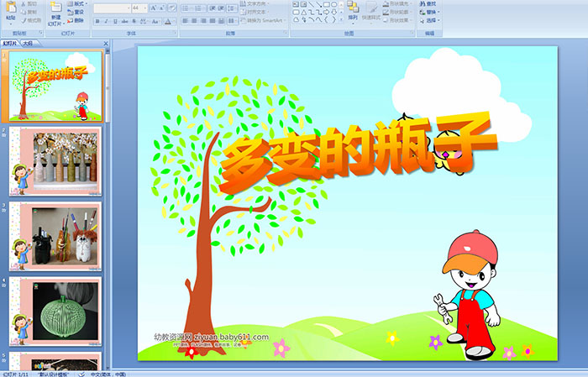This screenshot has height=377, width=588.
Task: Close the slide thumbnail pane
Action: click(x=106, y=44)
